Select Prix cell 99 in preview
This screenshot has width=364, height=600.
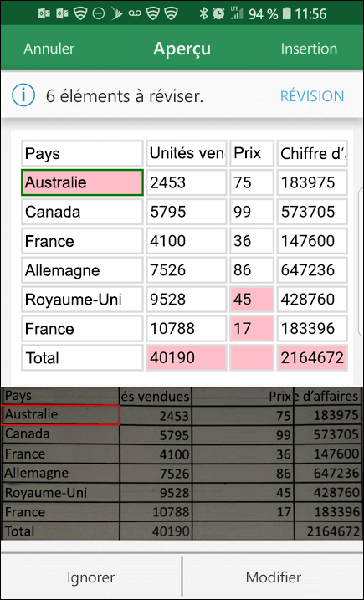click(252, 212)
